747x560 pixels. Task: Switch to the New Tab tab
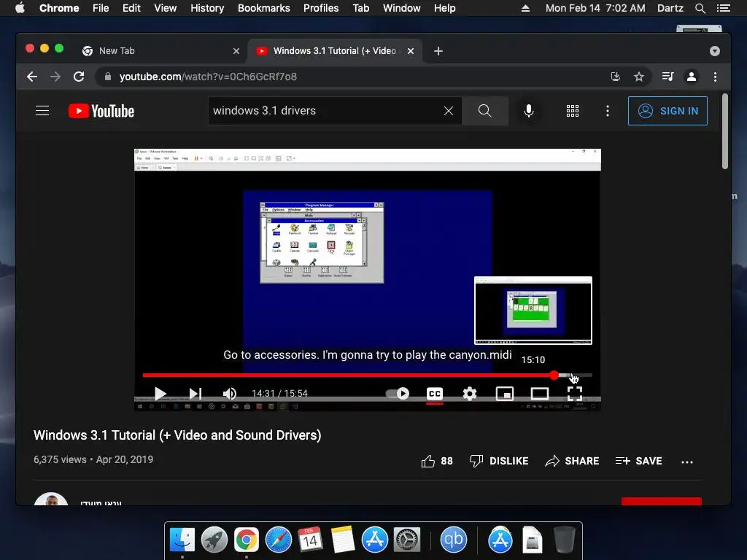tap(161, 51)
